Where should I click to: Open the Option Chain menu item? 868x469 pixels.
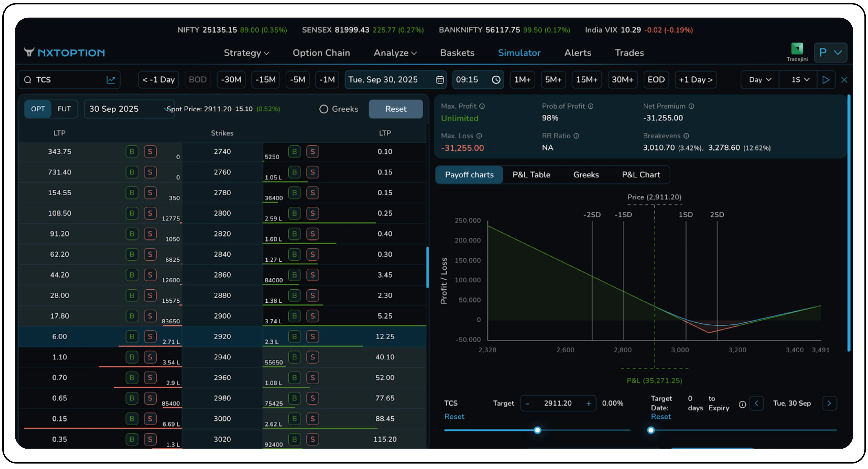[321, 53]
